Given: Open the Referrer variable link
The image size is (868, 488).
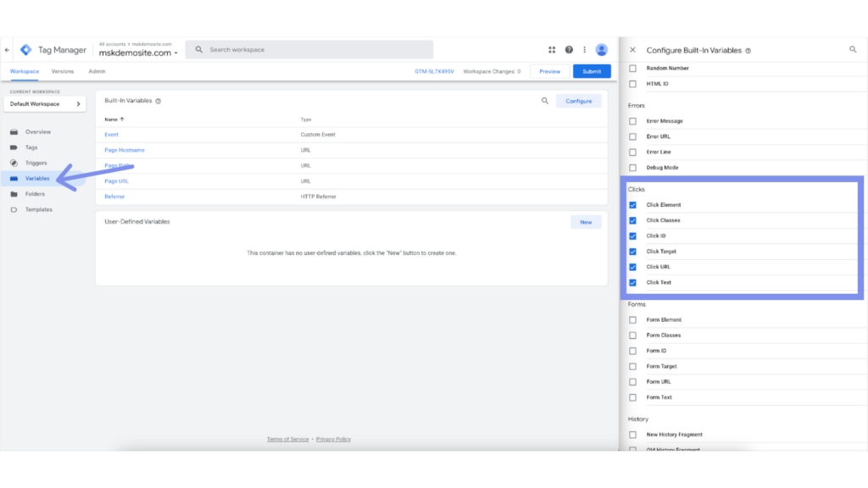Looking at the screenshot, I should coord(114,197).
